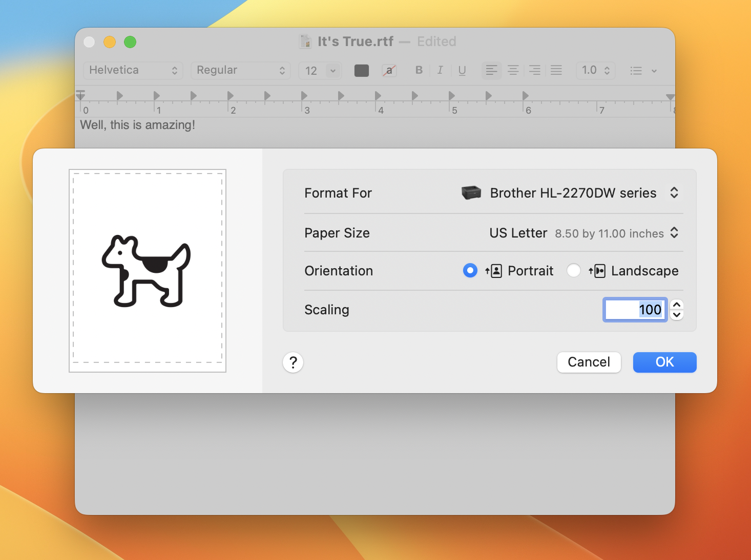Click inside the Scaling value field
751x560 pixels.
(x=635, y=309)
